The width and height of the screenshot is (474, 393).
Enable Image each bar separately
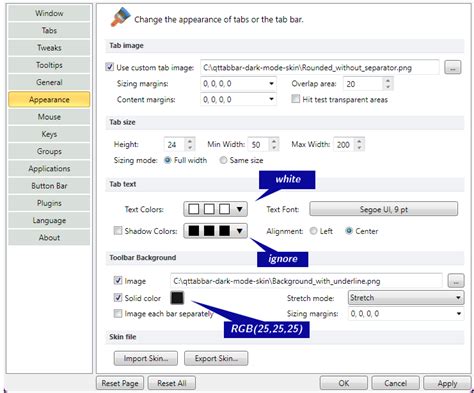point(118,313)
